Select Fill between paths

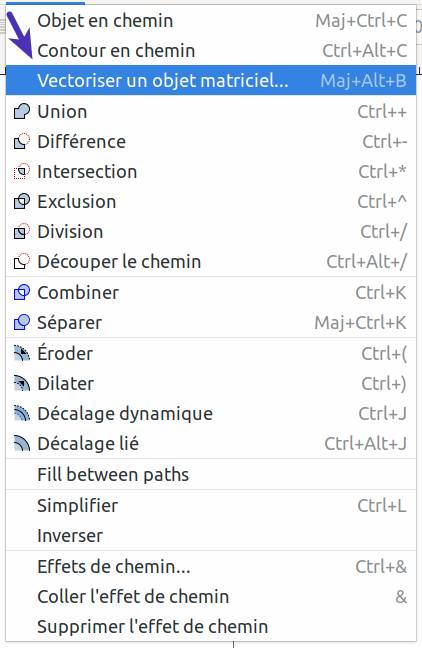pos(211,474)
